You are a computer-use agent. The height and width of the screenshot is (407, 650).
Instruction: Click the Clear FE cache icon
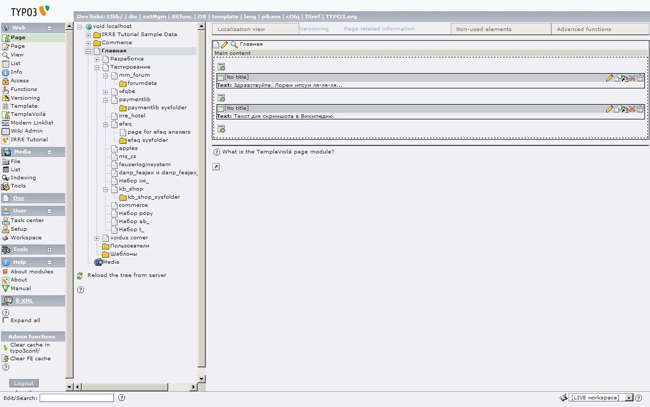6,357
